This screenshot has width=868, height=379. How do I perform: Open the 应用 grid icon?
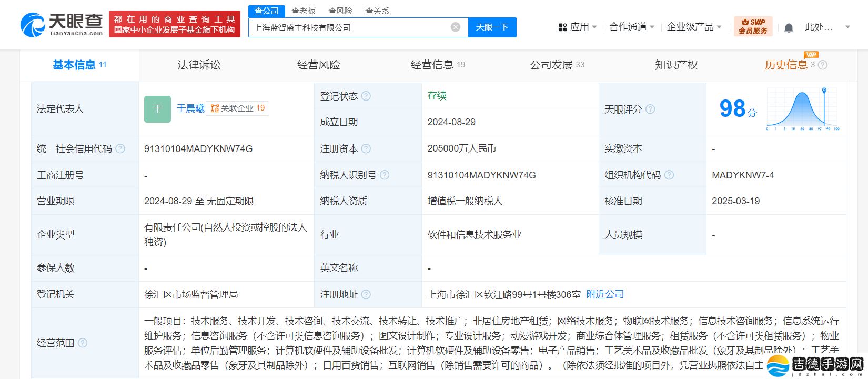click(562, 27)
